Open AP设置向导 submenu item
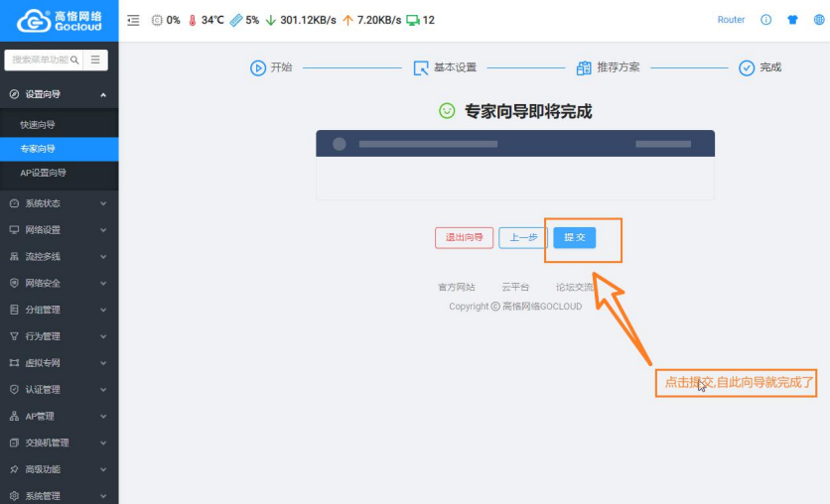Image resolution: width=830 pixels, height=504 pixels. [x=44, y=173]
